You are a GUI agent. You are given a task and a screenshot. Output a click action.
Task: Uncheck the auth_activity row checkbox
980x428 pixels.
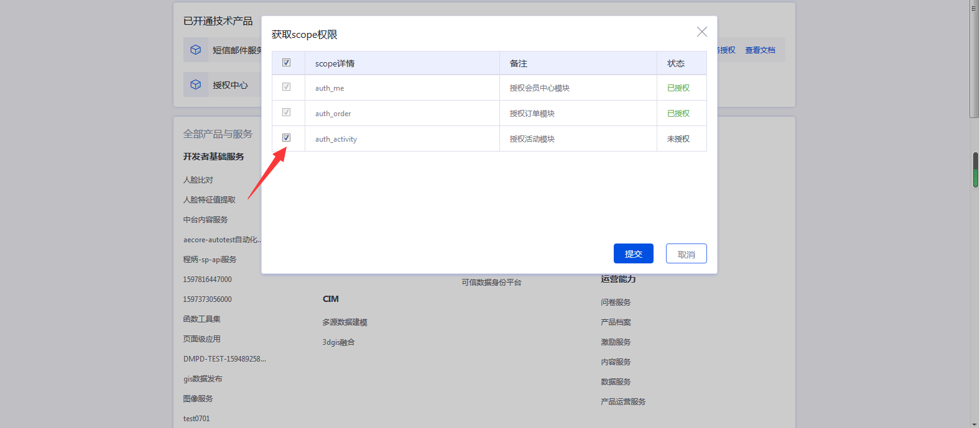[286, 138]
